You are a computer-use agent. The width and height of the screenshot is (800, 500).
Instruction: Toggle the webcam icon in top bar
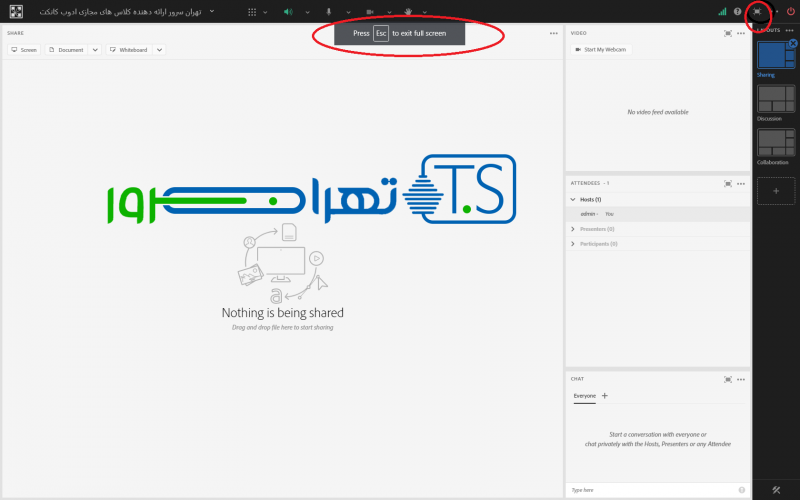point(370,11)
